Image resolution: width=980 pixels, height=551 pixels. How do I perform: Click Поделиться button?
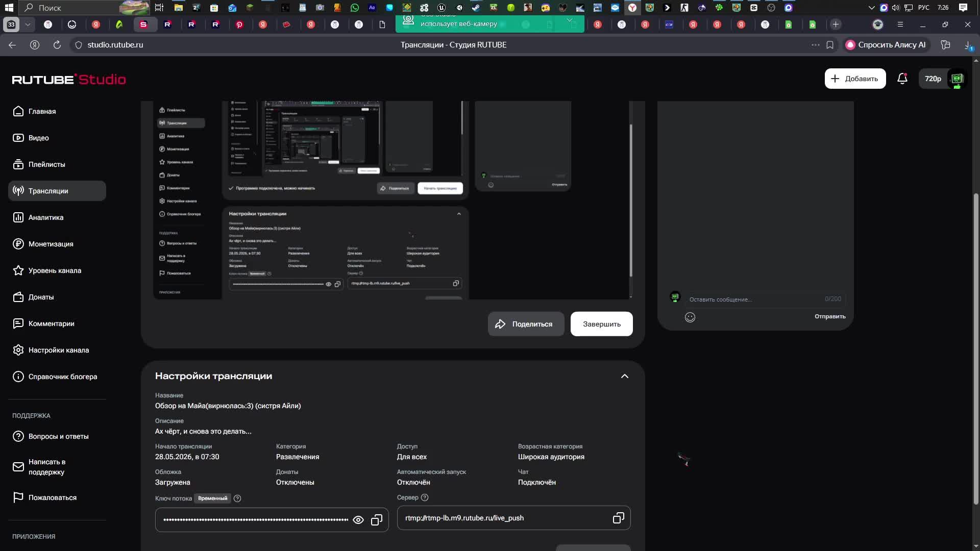526,324
